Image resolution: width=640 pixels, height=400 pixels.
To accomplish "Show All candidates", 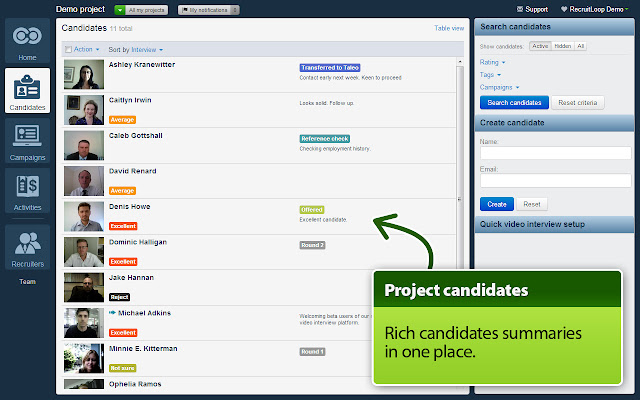I will tap(580, 46).
